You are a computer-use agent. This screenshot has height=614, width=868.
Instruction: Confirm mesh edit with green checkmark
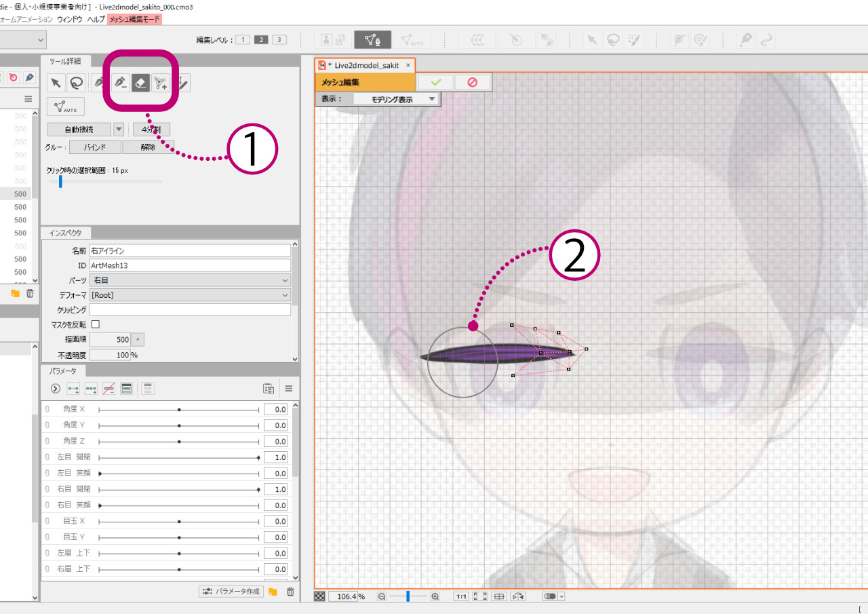click(435, 82)
